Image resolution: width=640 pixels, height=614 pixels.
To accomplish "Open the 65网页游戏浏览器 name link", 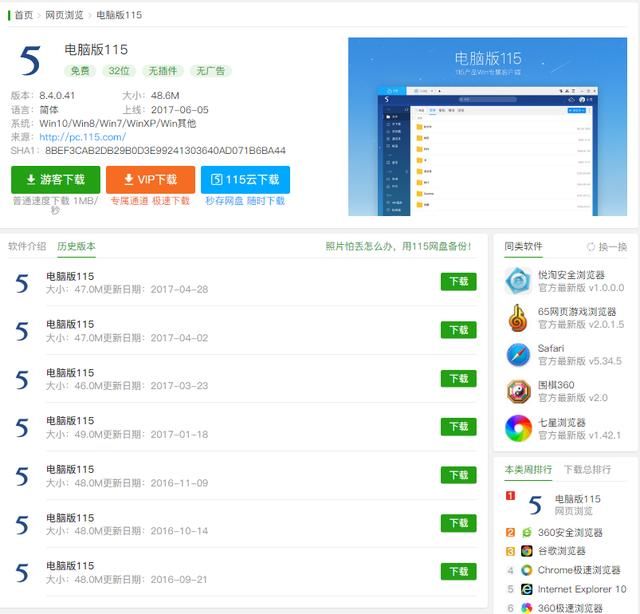I will pos(577,311).
